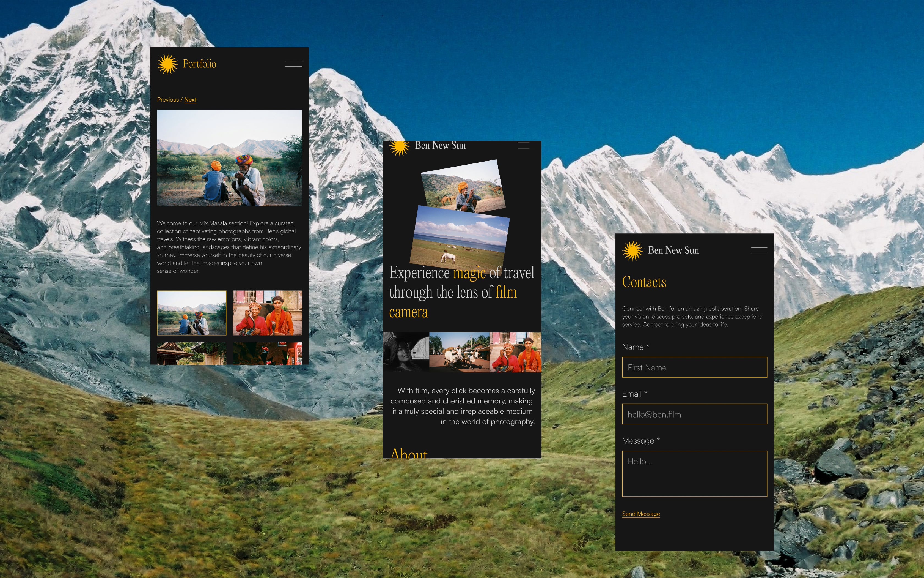Image resolution: width=924 pixels, height=578 pixels.
Task: Click into the Hello... message textarea
Action: point(695,474)
